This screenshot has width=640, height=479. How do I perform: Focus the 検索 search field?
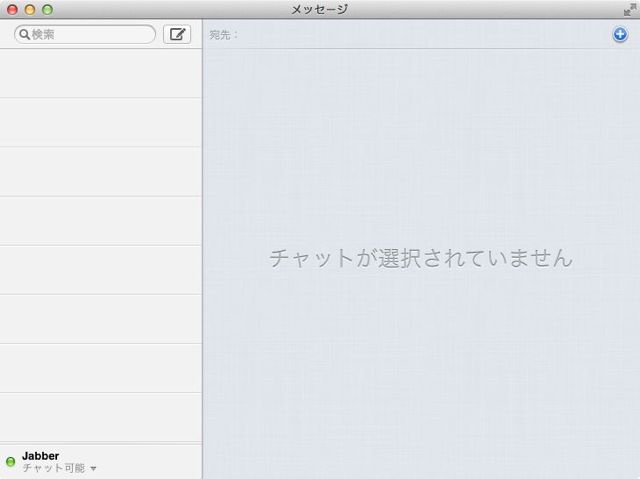[85, 34]
